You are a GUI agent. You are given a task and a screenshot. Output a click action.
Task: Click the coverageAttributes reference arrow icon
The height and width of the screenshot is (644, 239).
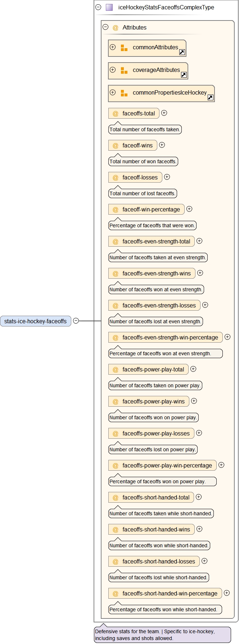pos(184,75)
